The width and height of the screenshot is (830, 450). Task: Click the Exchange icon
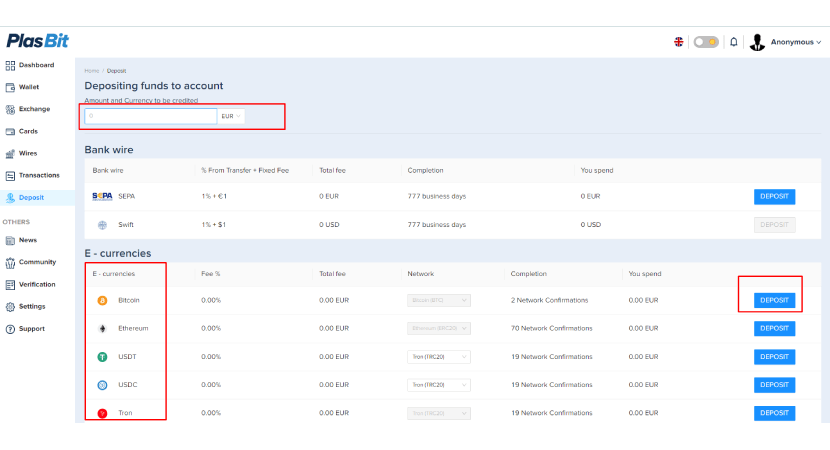pos(10,110)
